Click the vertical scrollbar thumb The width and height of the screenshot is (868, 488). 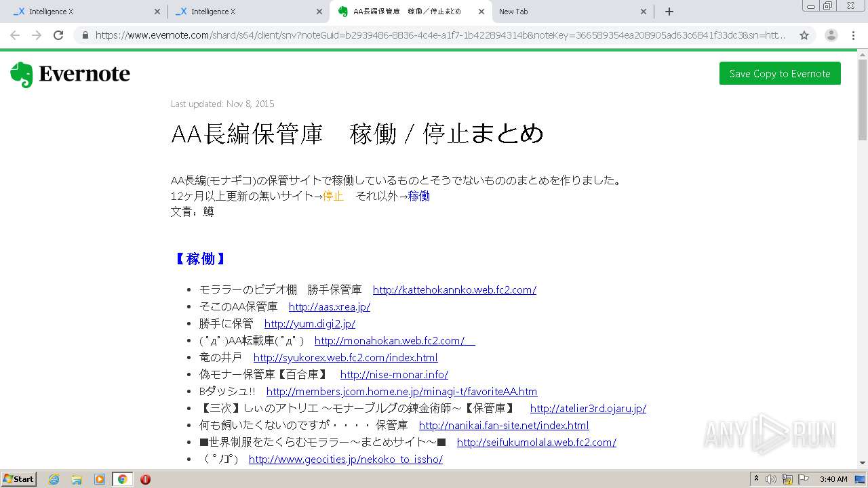coord(863,100)
